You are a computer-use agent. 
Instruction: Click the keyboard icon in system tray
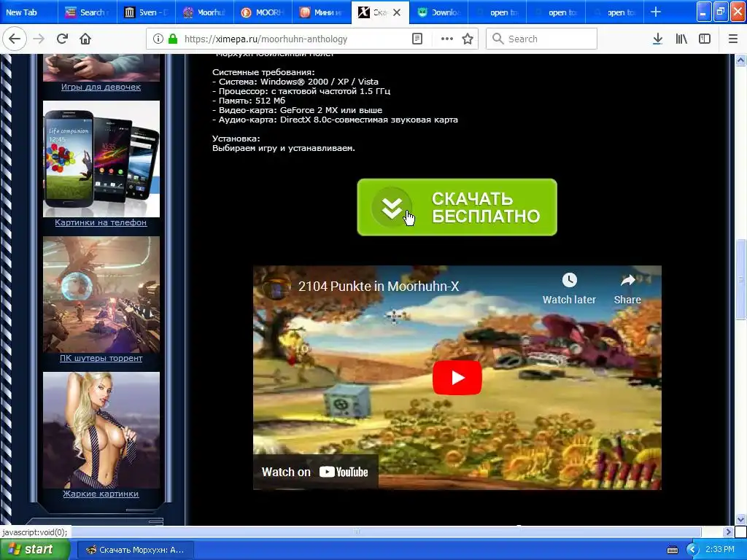click(672, 550)
